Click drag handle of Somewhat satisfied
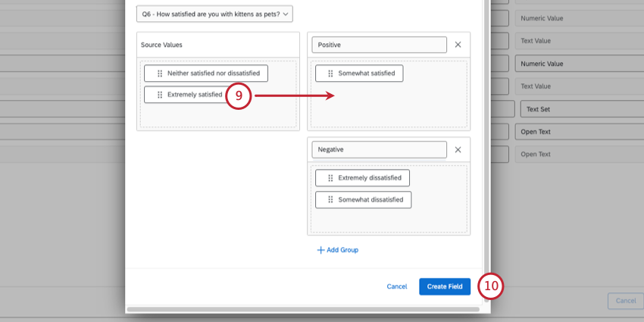 click(330, 73)
